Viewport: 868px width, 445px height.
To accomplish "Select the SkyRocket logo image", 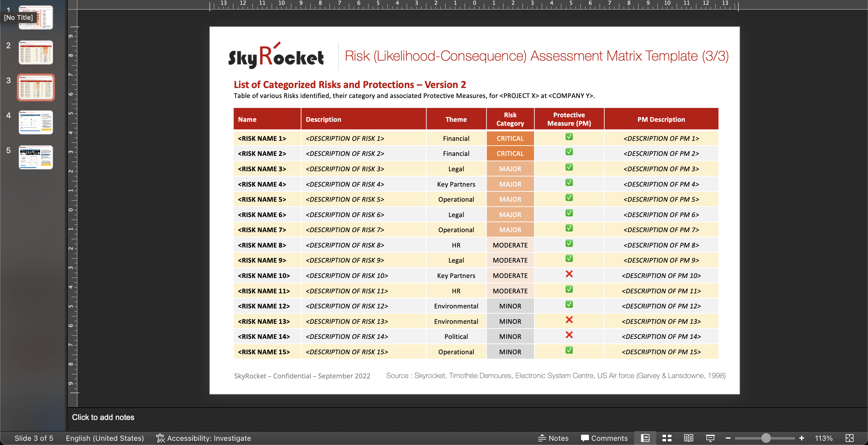I will (276, 55).
